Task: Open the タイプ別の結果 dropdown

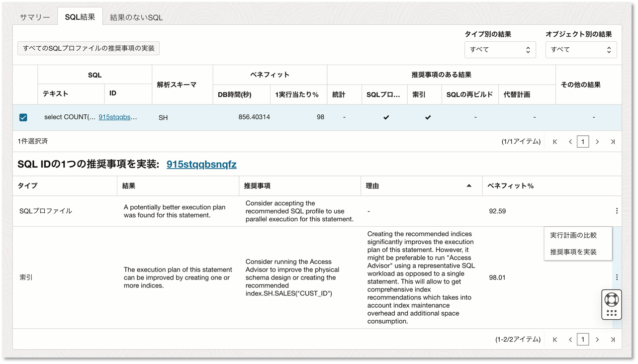Action: click(500, 50)
